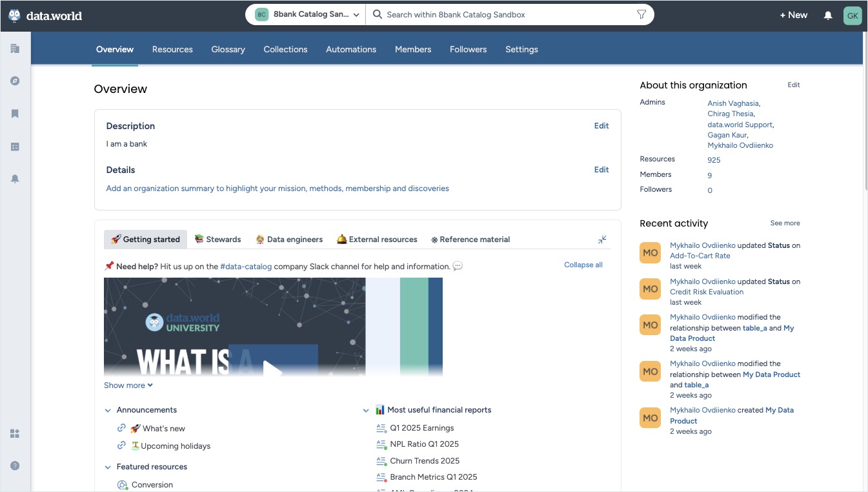Open the help question mark icon
This screenshot has height=492, width=868.
15,466
